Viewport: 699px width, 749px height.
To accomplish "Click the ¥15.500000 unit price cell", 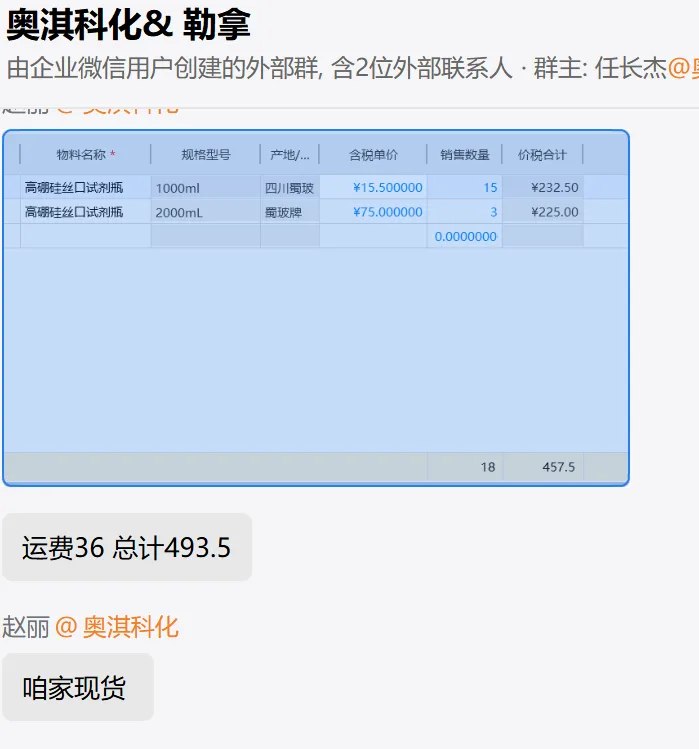I will click(373, 187).
